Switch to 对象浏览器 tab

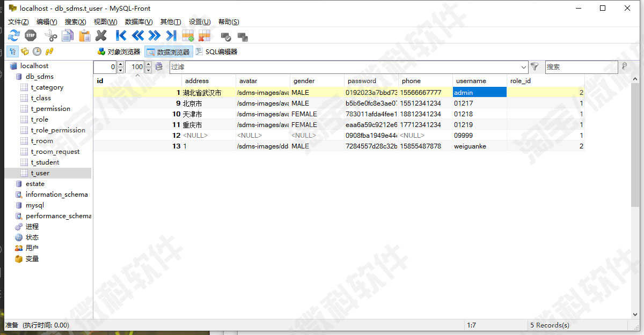(119, 51)
